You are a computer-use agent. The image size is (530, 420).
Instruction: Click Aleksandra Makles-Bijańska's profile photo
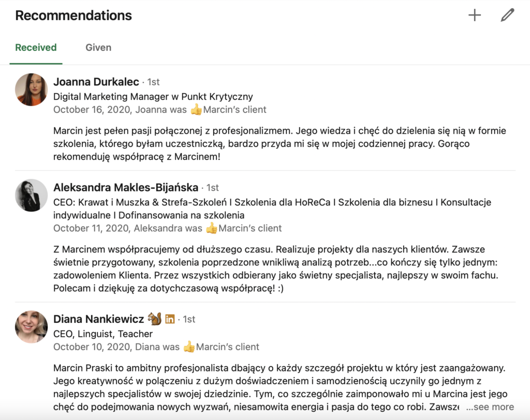click(x=32, y=195)
